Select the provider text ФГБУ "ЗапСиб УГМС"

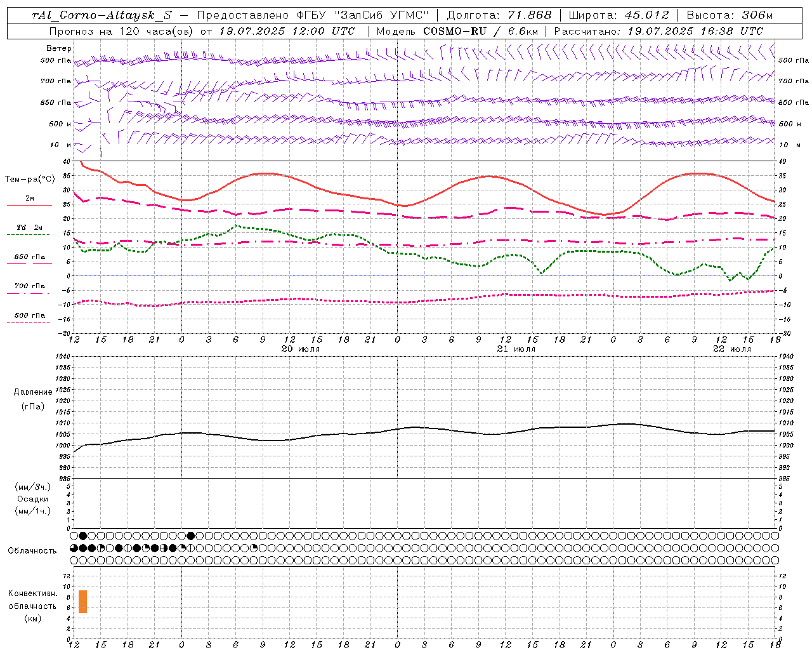[x=362, y=16]
